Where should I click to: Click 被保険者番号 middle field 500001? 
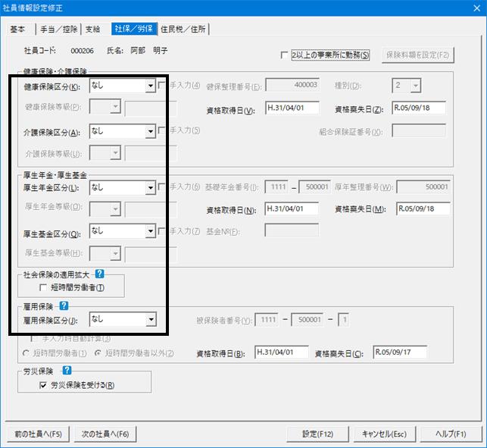coord(307,320)
